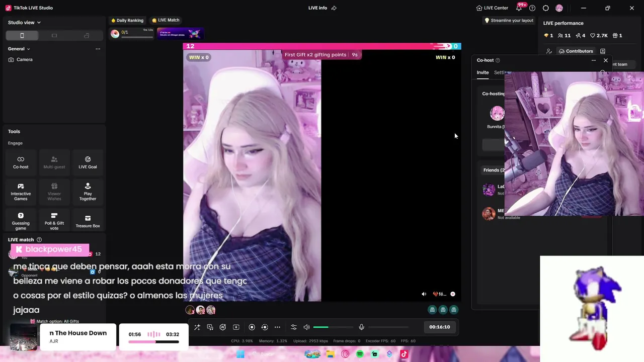Screen dimensions: 644x362
Task: Open the AI assistant tool
Action: 223,327
